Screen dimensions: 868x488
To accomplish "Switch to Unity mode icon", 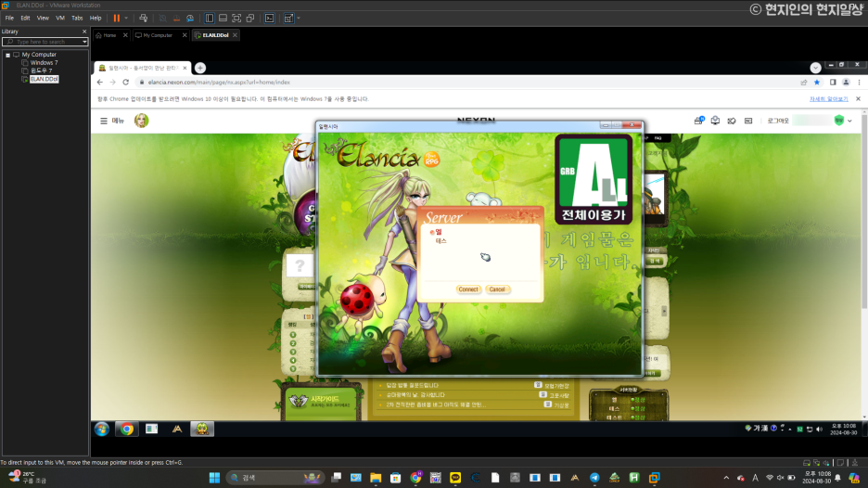I will click(250, 19).
